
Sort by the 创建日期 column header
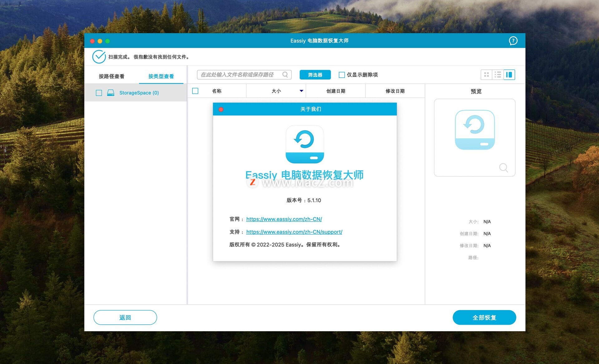tap(336, 91)
